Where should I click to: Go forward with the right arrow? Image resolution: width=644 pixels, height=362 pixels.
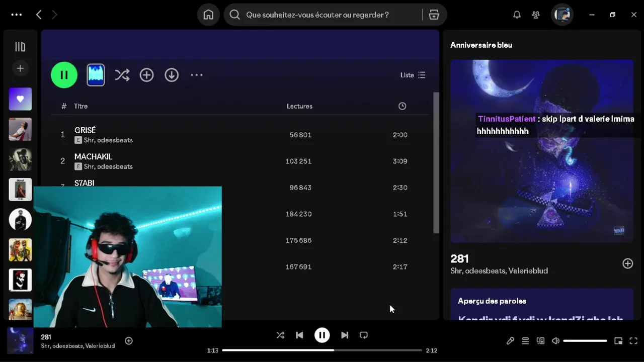[54, 15]
